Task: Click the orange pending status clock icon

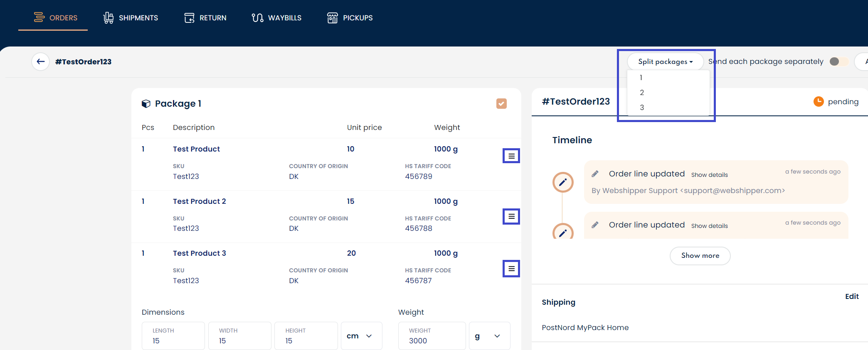Action: [818, 102]
